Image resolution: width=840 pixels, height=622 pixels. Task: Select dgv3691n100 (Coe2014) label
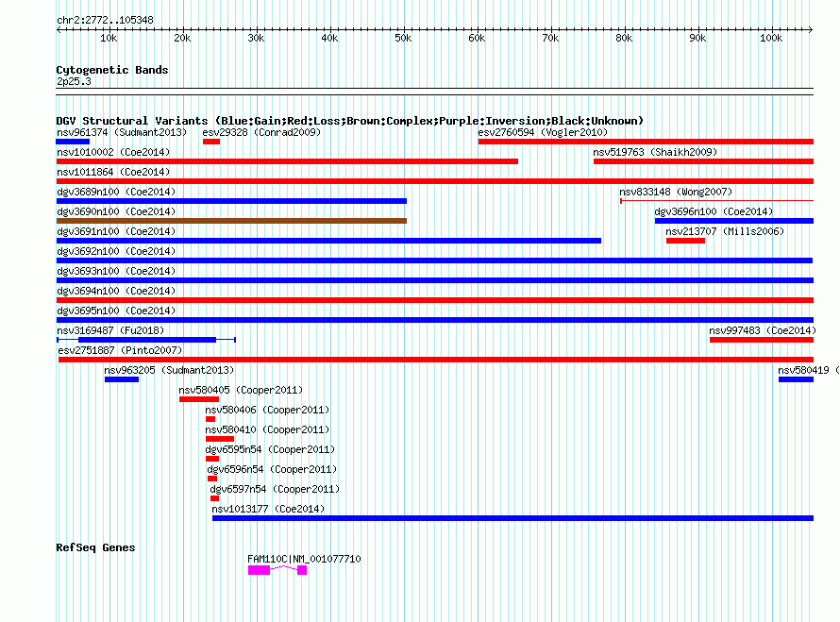pos(116,231)
